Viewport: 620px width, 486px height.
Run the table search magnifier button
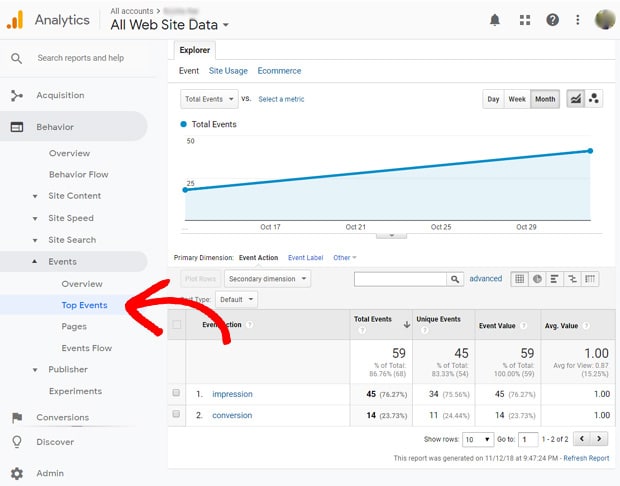(x=455, y=279)
